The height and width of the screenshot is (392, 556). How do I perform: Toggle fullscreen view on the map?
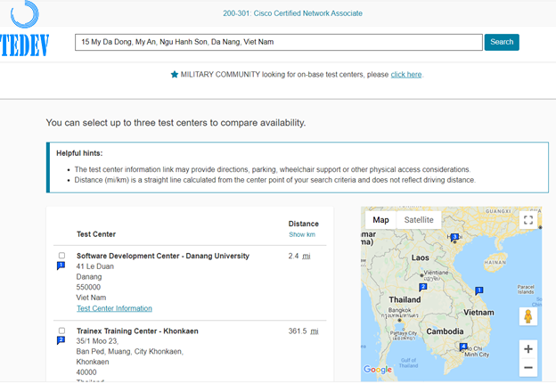coord(528,220)
